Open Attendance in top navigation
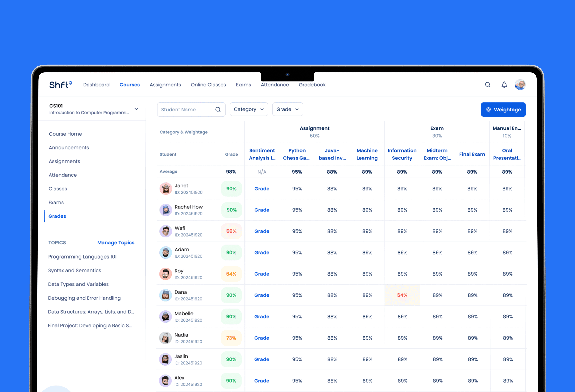 tap(275, 85)
